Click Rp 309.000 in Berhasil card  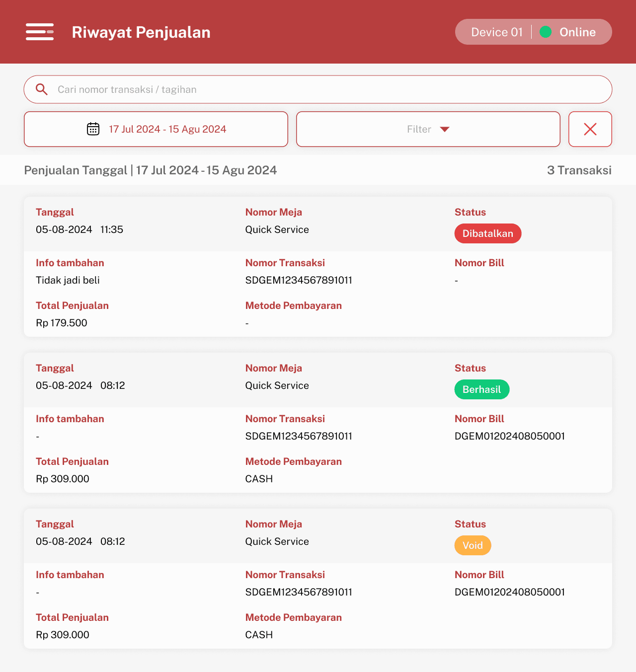(x=63, y=479)
